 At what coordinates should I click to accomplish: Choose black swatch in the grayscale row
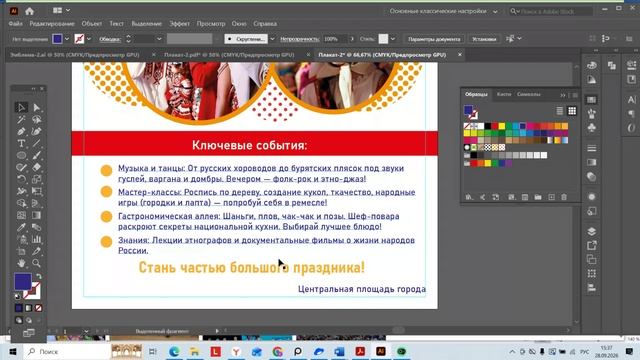474,155
